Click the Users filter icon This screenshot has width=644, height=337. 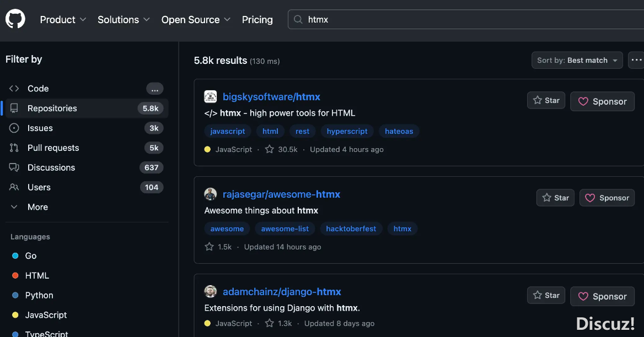14,187
